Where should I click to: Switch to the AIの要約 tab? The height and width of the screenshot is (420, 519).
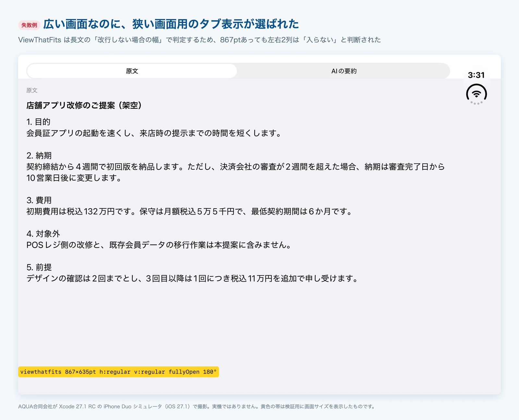(x=344, y=71)
